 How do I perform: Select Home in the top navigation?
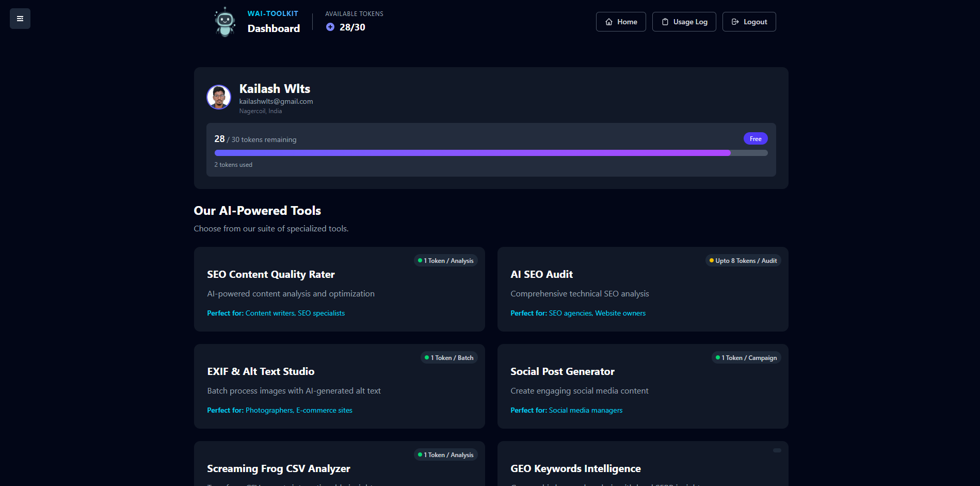(621, 22)
